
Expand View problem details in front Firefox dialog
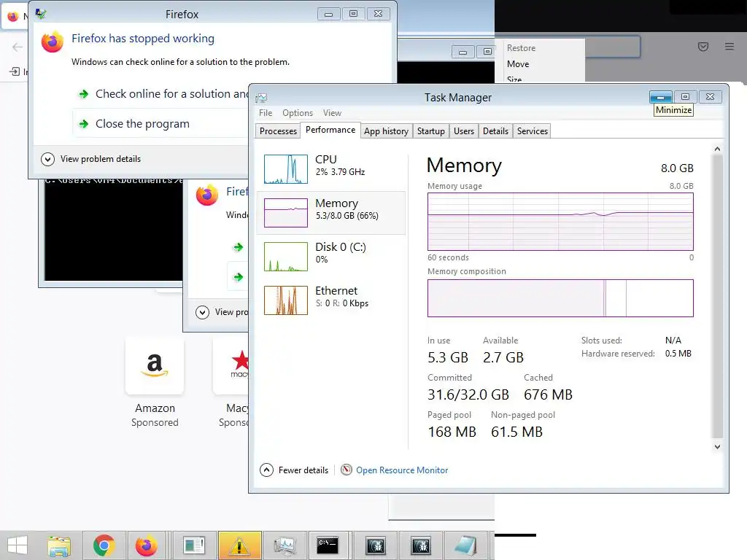coord(91,158)
